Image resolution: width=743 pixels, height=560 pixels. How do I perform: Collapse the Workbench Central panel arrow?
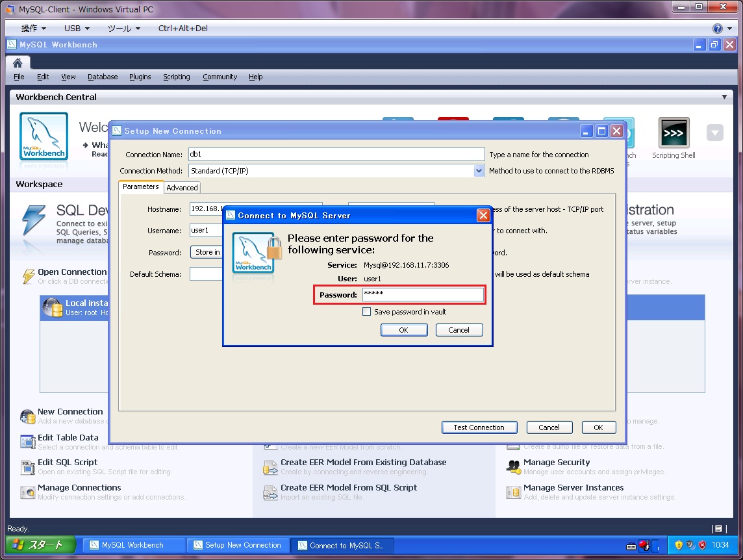pos(724,97)
